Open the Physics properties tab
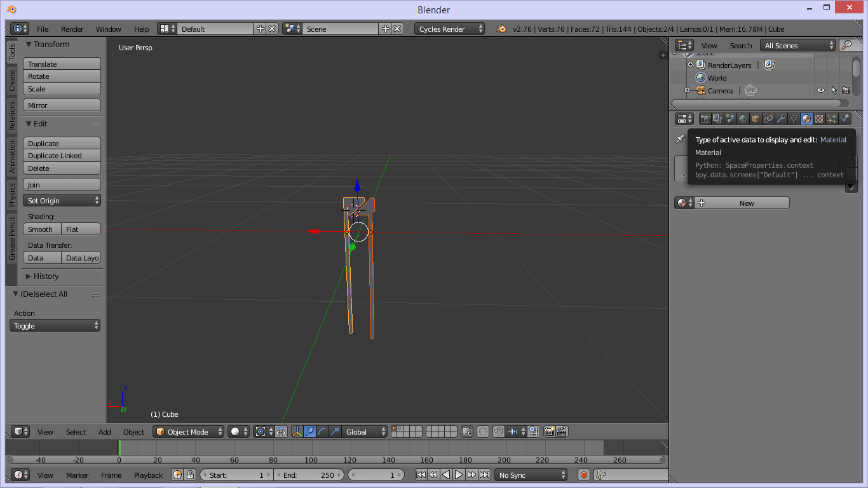The height and width of the screenshot is (488, 868). click(844, 119)
